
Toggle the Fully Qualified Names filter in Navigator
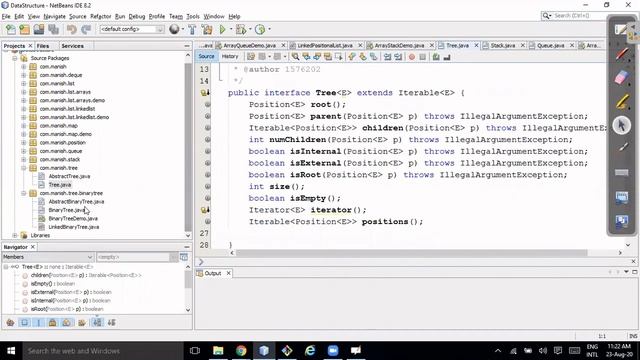tap(82, 322)
